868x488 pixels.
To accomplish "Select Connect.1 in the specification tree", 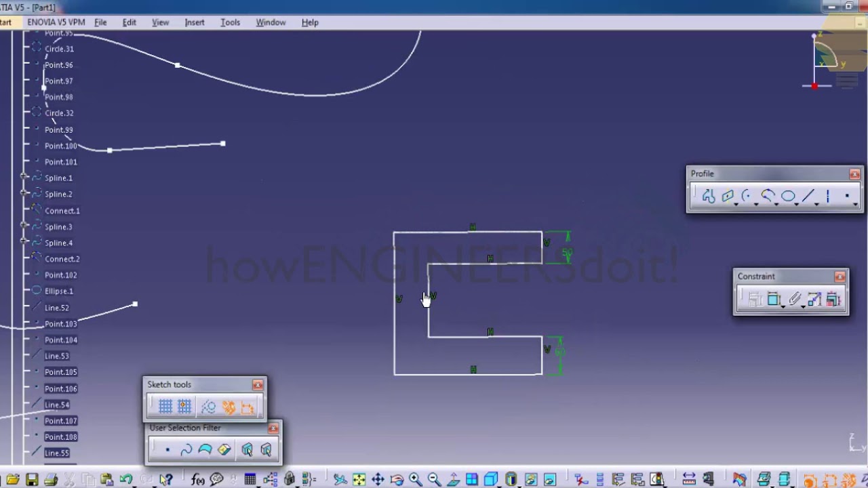I will click(x=62, y=211).
